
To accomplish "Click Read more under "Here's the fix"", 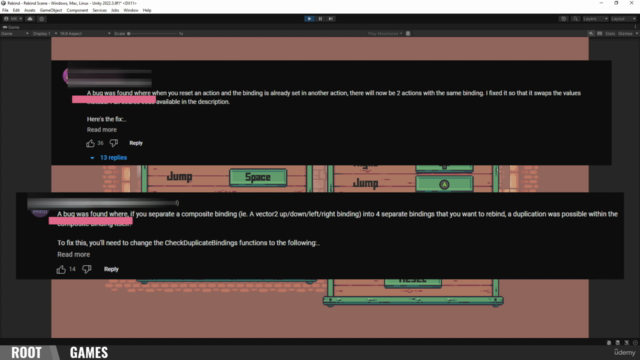I will [x=102, y=130].
